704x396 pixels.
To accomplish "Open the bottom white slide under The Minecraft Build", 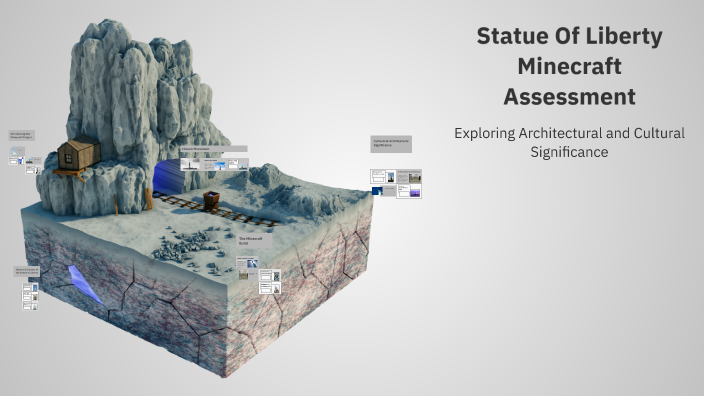I will [x=270, y=288].
